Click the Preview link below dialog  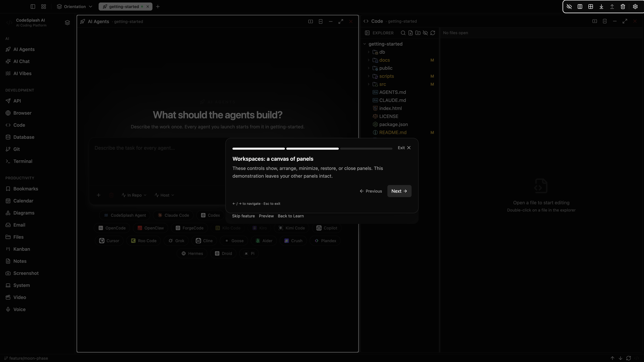[266, 216]
